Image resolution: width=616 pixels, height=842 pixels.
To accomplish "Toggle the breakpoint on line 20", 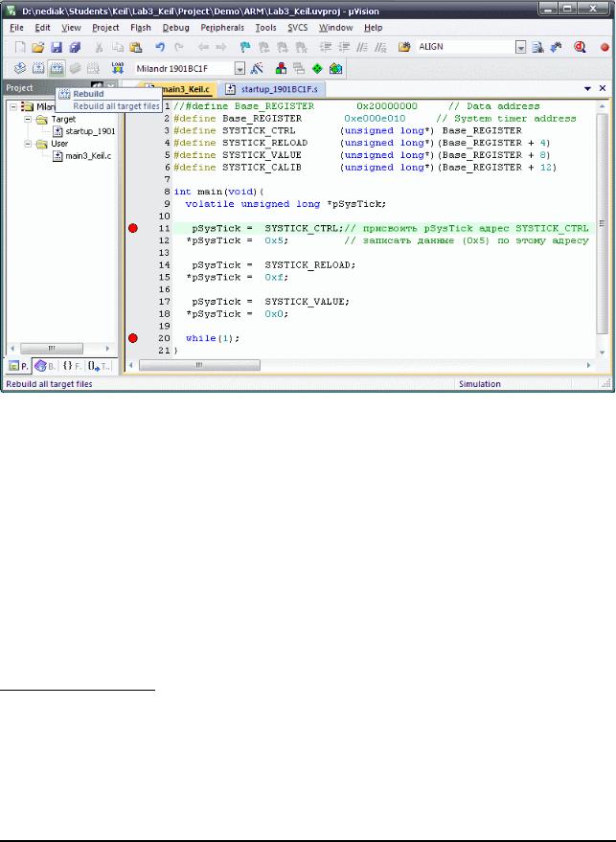I will point(133,338).
